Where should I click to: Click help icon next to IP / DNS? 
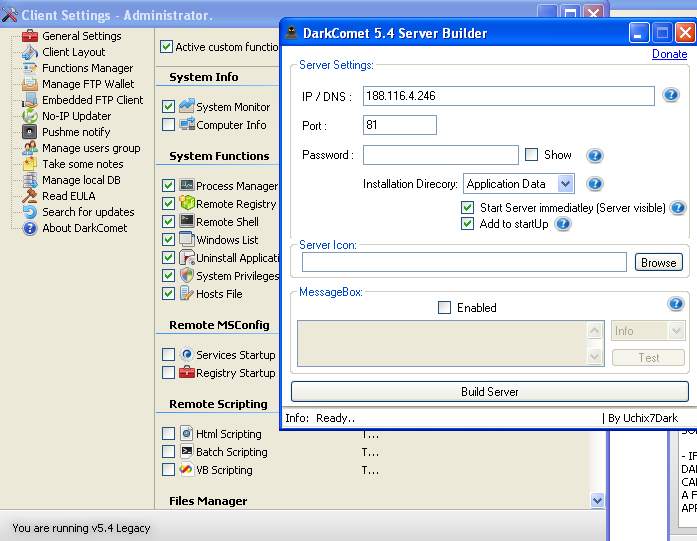671,95
